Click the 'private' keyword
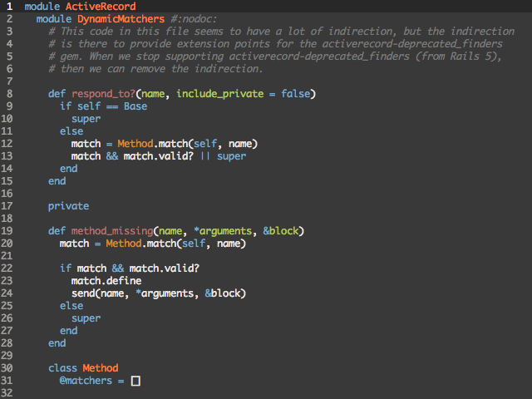532x399 pixels. [68, 206]
